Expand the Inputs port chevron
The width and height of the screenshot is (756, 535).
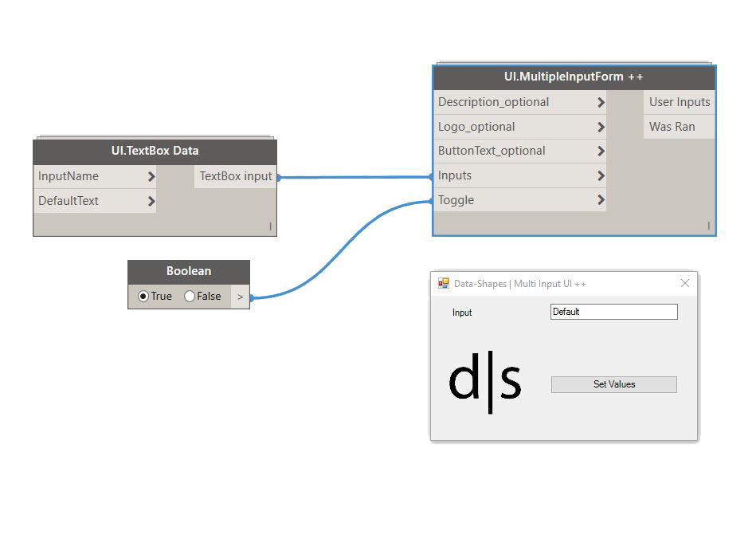pyautogui.click(x=600, y=175)
